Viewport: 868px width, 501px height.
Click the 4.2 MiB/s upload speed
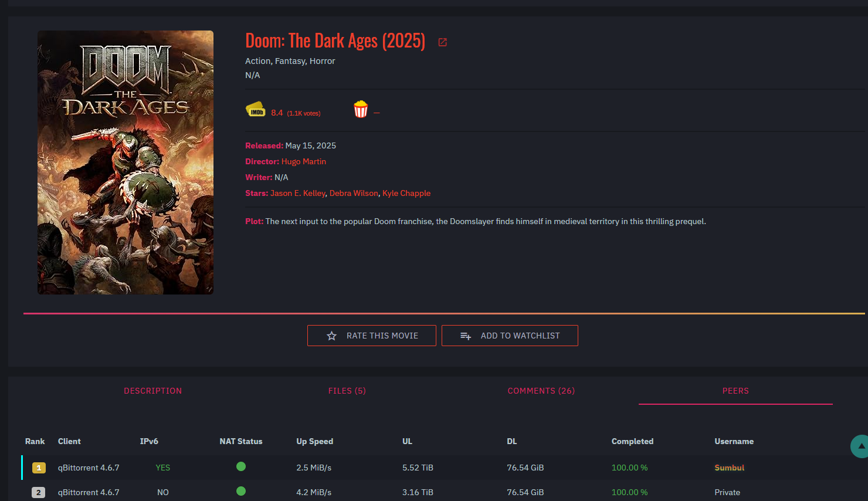tap(314, 492)
